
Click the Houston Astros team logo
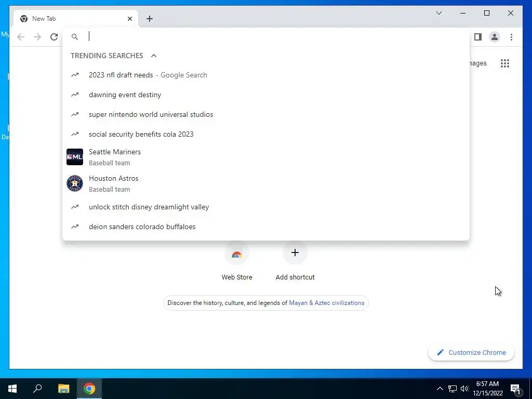coord(75,183)
